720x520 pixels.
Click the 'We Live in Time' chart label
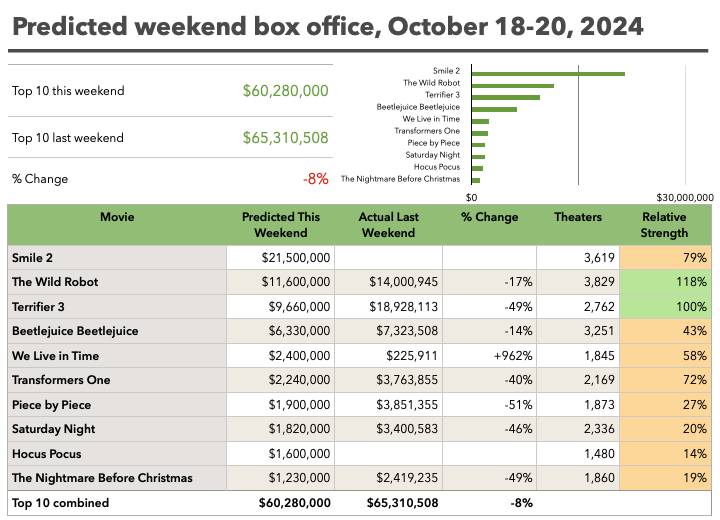(x=431, y=119)
